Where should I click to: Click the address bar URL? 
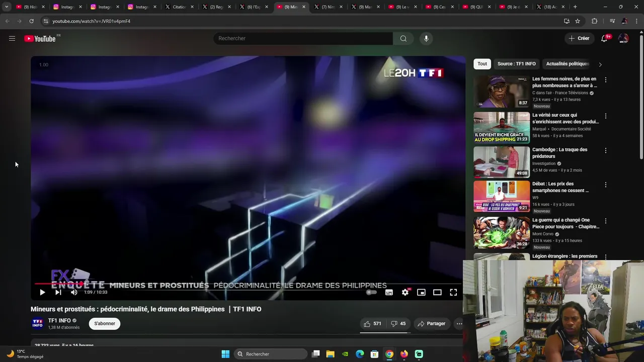click(91, 21)
